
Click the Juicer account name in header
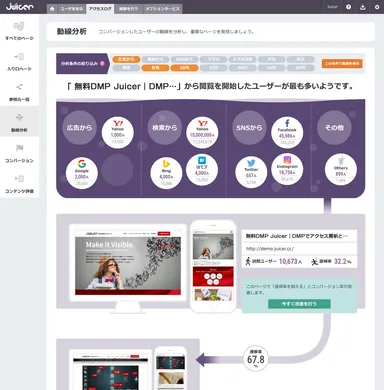[x=332, y=7]
